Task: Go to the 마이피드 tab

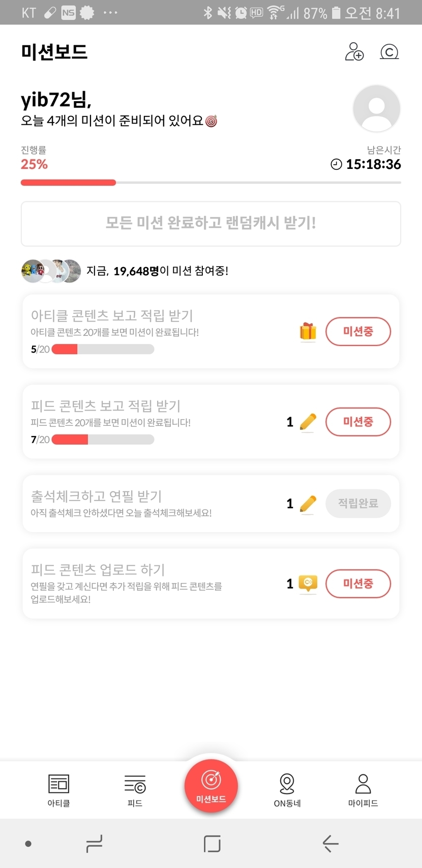Action: pos(363,790)
